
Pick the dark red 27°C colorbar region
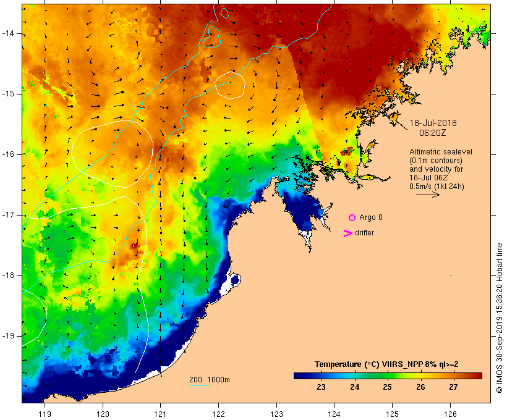454,376
